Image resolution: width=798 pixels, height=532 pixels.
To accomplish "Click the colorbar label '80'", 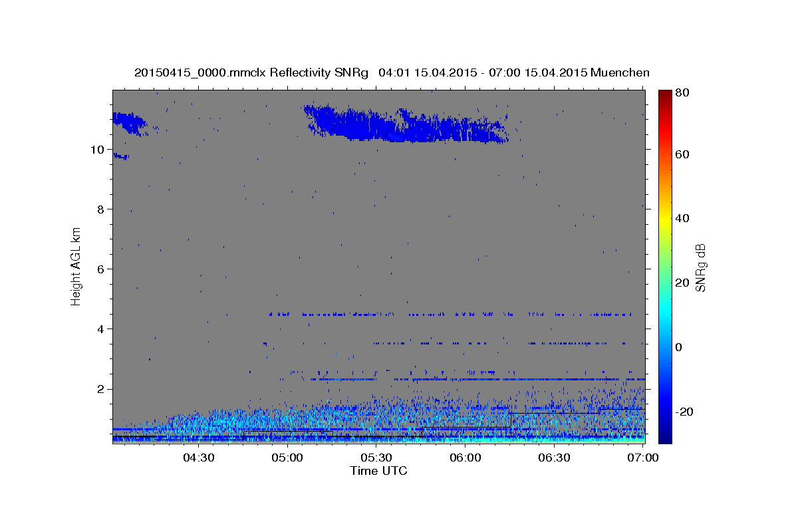I will (684, 93).
